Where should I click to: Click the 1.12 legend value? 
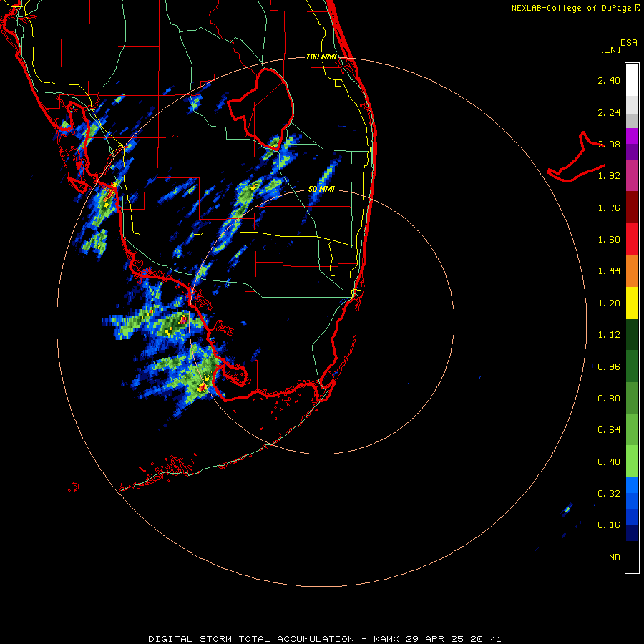tap(609, 335)
